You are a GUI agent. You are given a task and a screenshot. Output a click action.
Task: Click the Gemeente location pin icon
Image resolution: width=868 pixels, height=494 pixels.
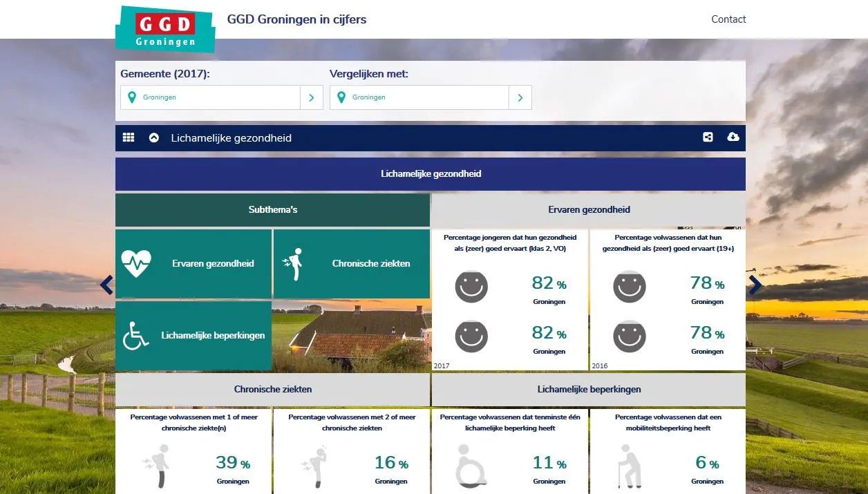[132, 97]
